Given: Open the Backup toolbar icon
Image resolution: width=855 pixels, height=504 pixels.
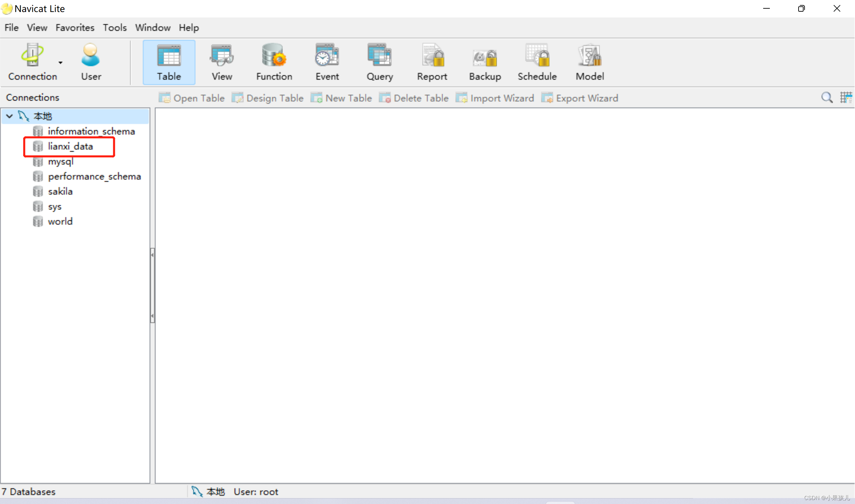Looking at the screenshot, I should click(x=485, y=62).
